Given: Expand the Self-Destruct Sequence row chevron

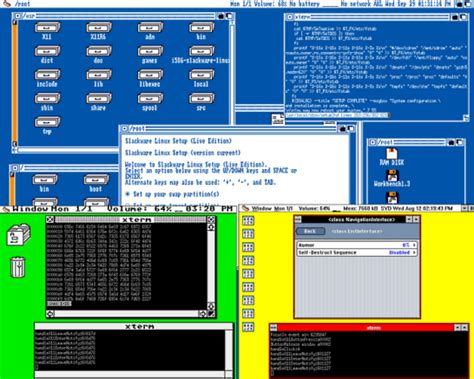Looking at the screenshot, I should tap(414, 253).
